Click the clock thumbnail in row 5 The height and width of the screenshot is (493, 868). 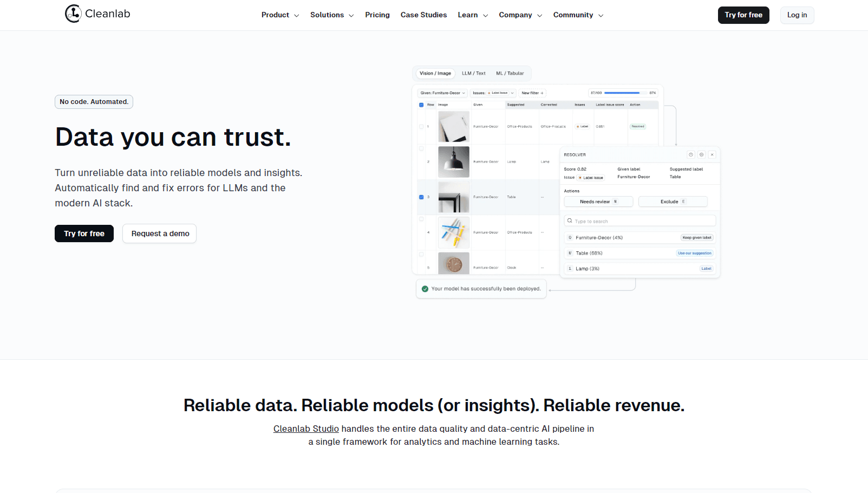coord(454,263)
